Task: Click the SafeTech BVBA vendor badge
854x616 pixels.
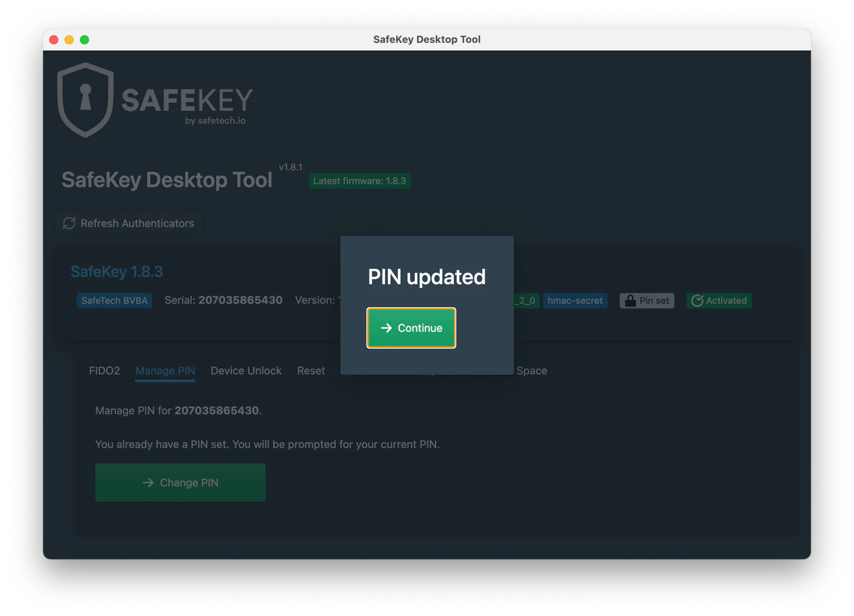Action: (114, 301)
